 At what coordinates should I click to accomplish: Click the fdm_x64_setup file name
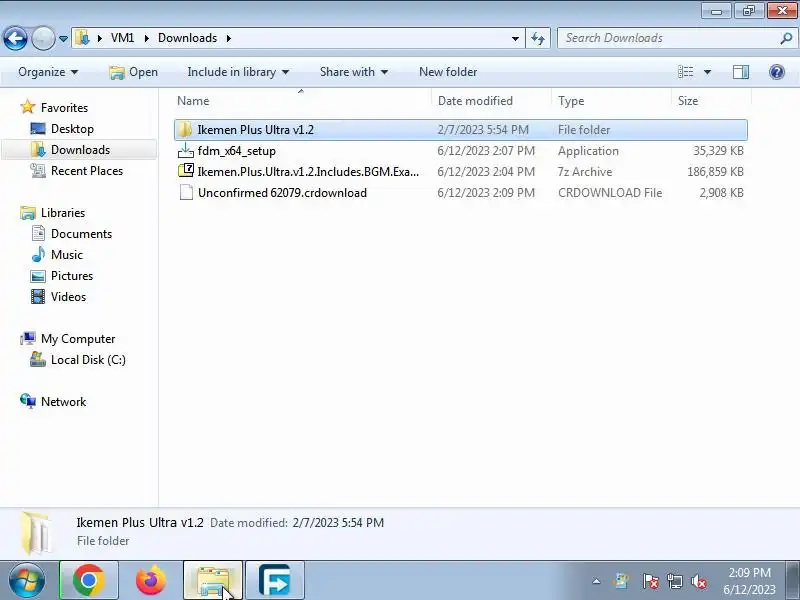point(237,151)
